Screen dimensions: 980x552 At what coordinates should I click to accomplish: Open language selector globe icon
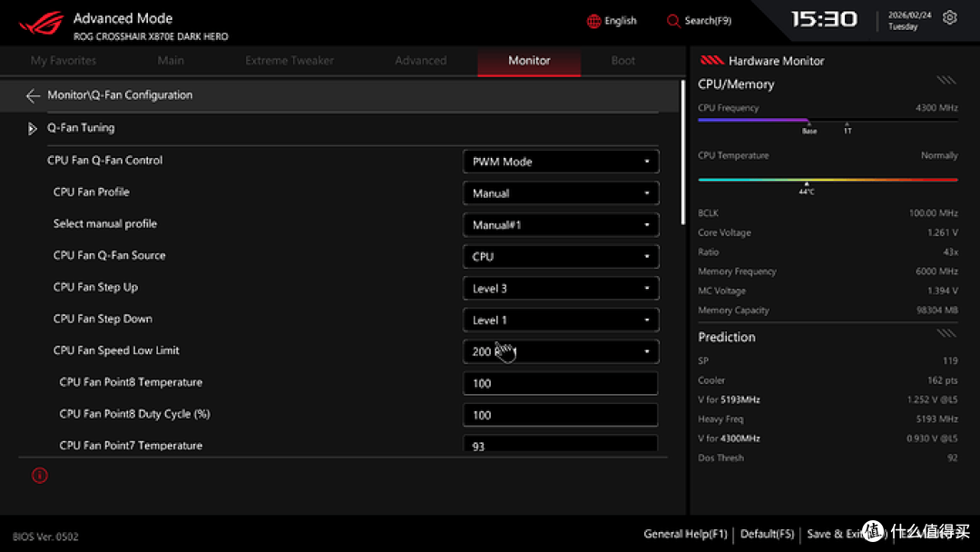click(593, 21)
